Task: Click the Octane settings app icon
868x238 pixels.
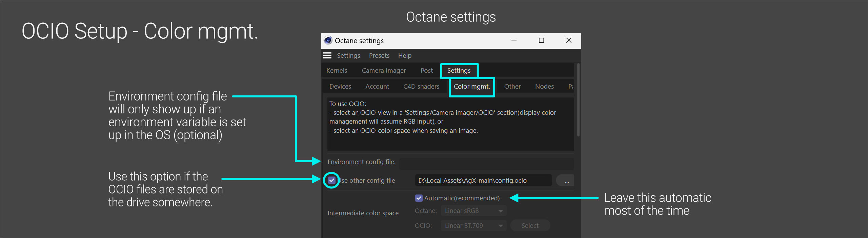Action: click(x=328, y=40)
